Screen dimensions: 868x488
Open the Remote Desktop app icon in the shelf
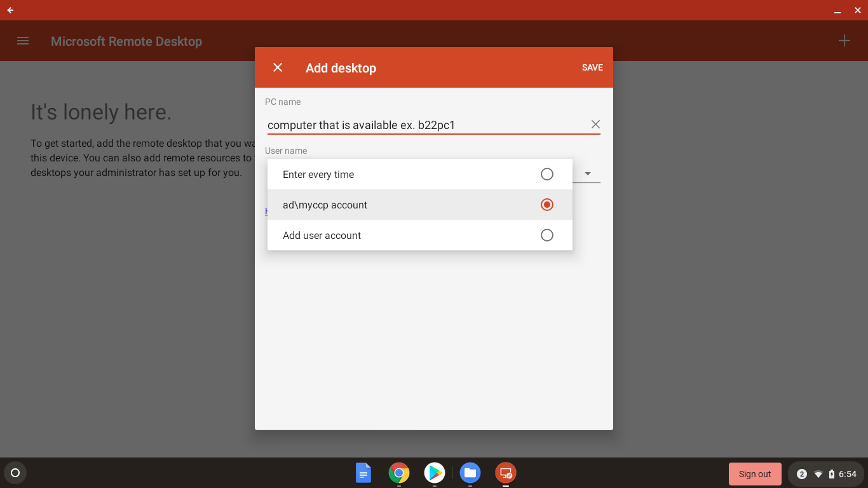tap(506, 473)
